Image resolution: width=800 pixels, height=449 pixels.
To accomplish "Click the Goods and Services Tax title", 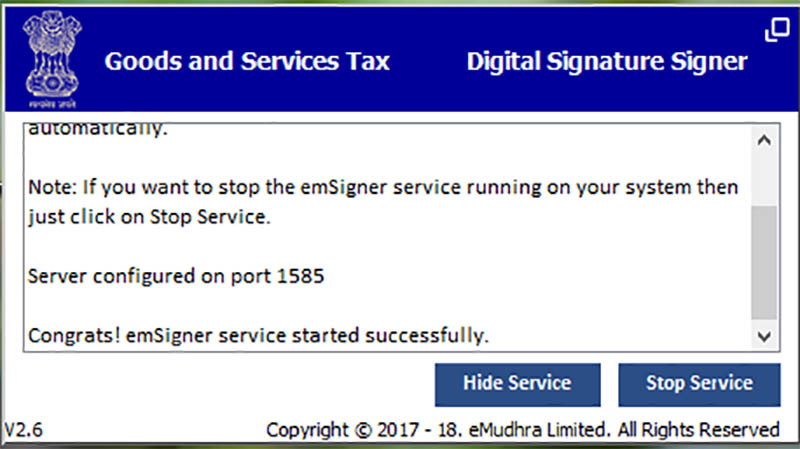I will coord(247,61).
